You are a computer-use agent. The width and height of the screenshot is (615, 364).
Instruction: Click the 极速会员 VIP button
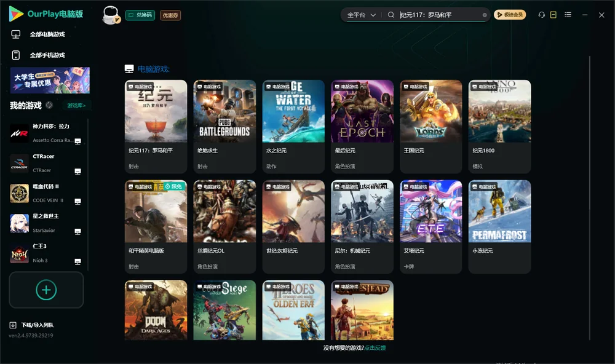click(x=509, y=15)
